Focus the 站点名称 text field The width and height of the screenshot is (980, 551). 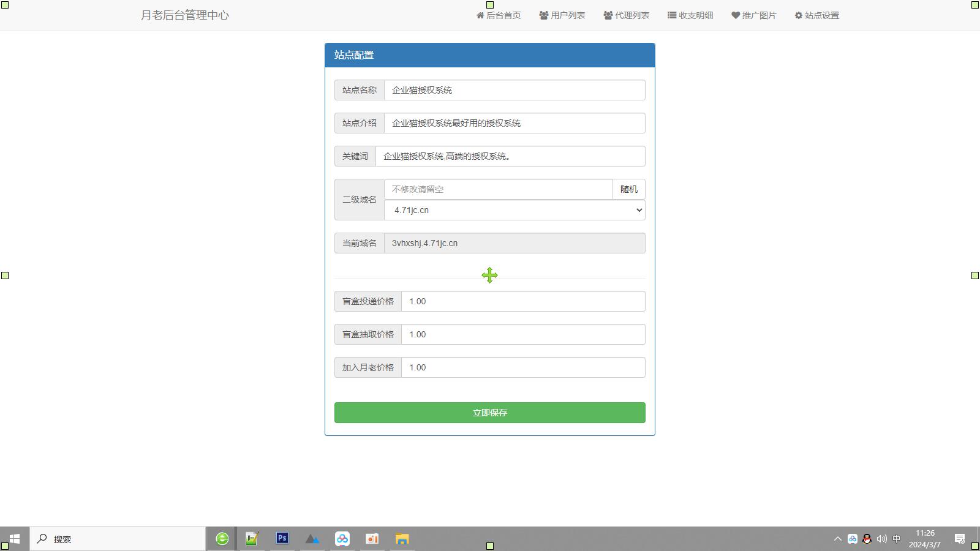click(514, 90)
